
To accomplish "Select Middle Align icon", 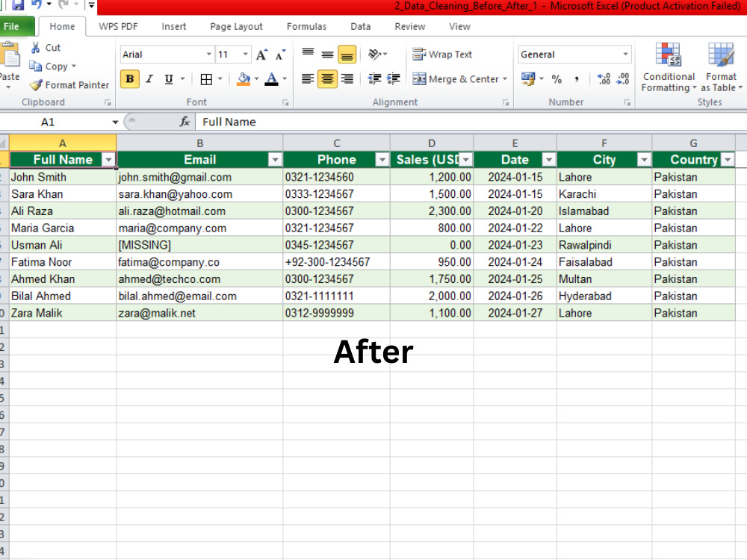I will tap(327, 55).
